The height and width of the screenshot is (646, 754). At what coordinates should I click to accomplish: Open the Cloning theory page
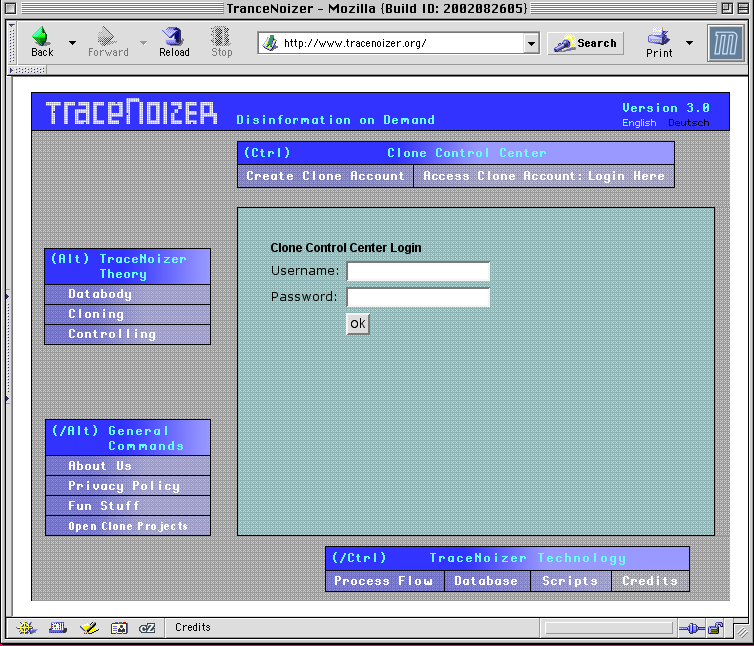click(x=127, y=314)
